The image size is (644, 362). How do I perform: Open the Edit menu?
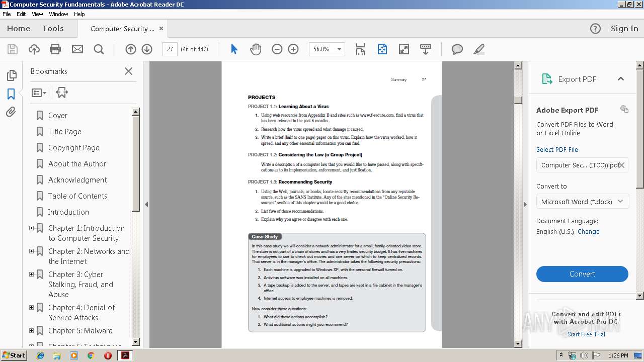pos(21,14)
